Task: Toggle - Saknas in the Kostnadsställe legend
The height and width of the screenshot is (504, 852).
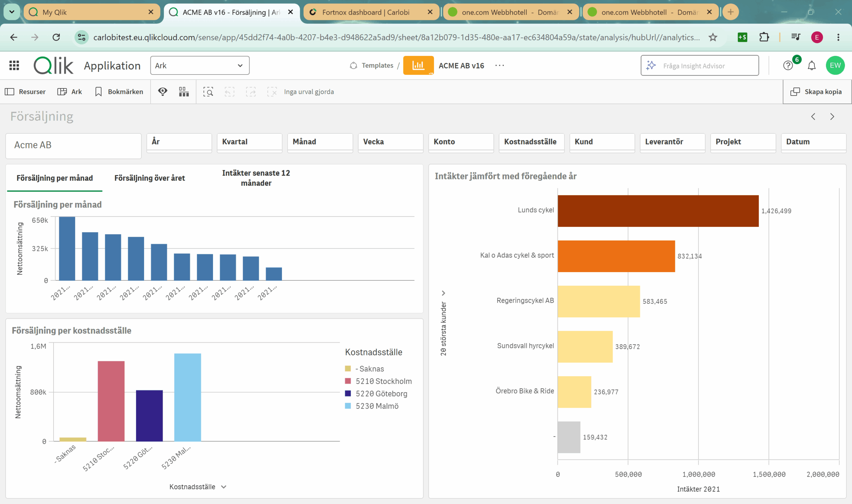Action: point(364,369)
